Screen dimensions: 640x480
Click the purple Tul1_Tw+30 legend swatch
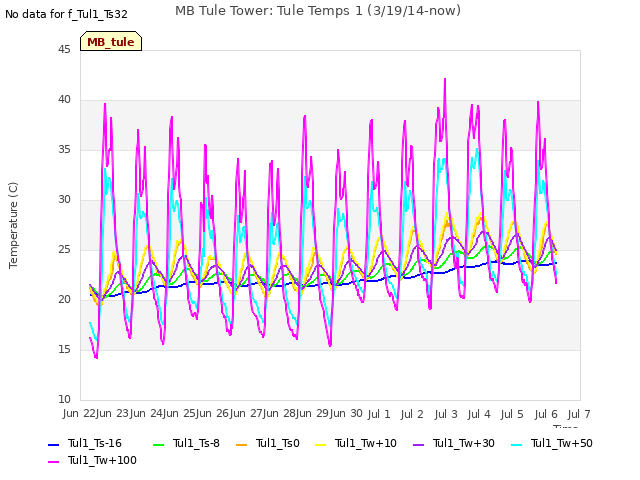(x=418, y=444)
